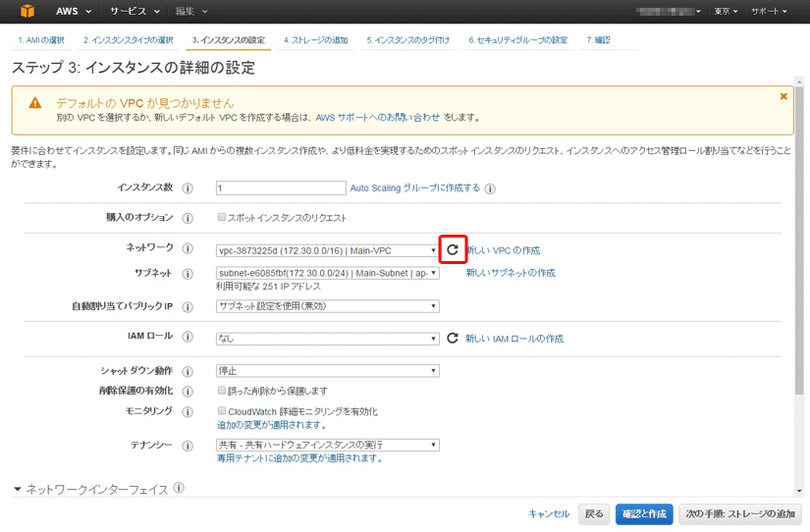Click info icon next to モニタリング
The height and width of the screenshot is (532, 810).
(188, 411)
